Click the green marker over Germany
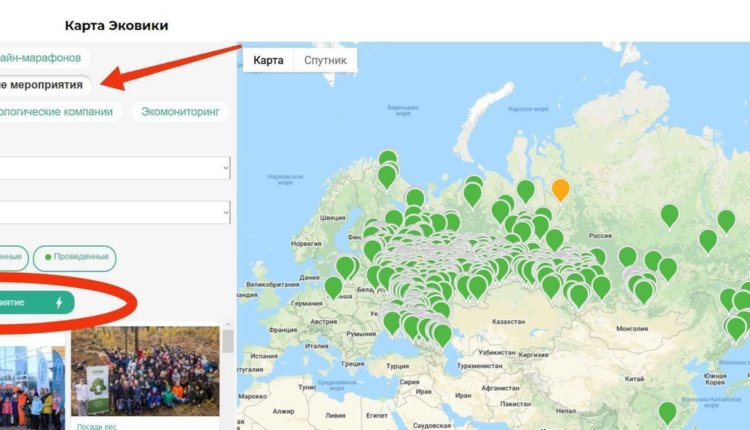The image size is (750, 430). click(333, 287)
